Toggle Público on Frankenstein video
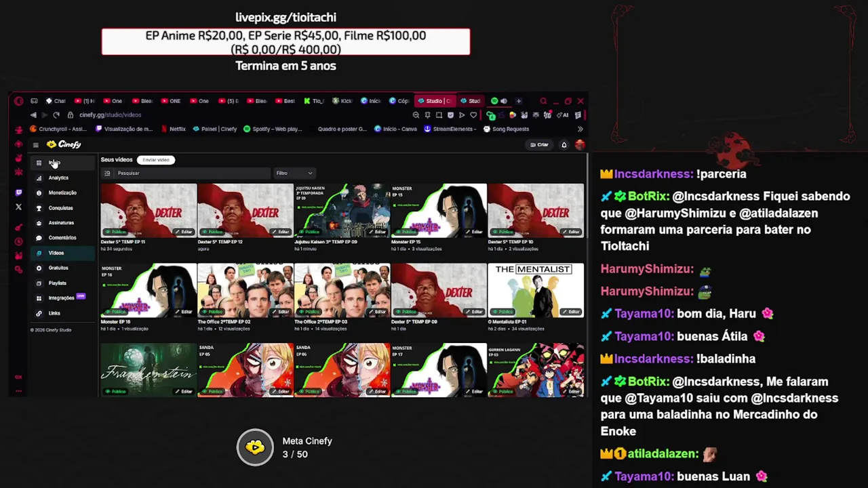This screenshot has height=488, width=868. pos(116,392)
